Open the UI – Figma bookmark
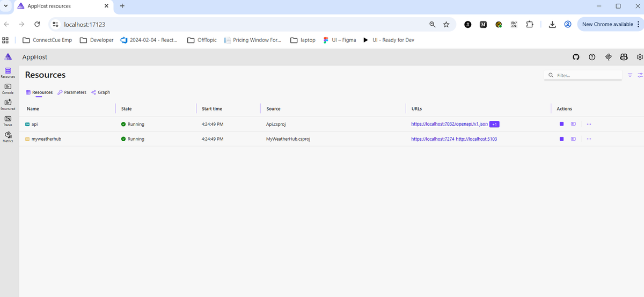This screenshot has width=644, height=297. tap(340, 40)
